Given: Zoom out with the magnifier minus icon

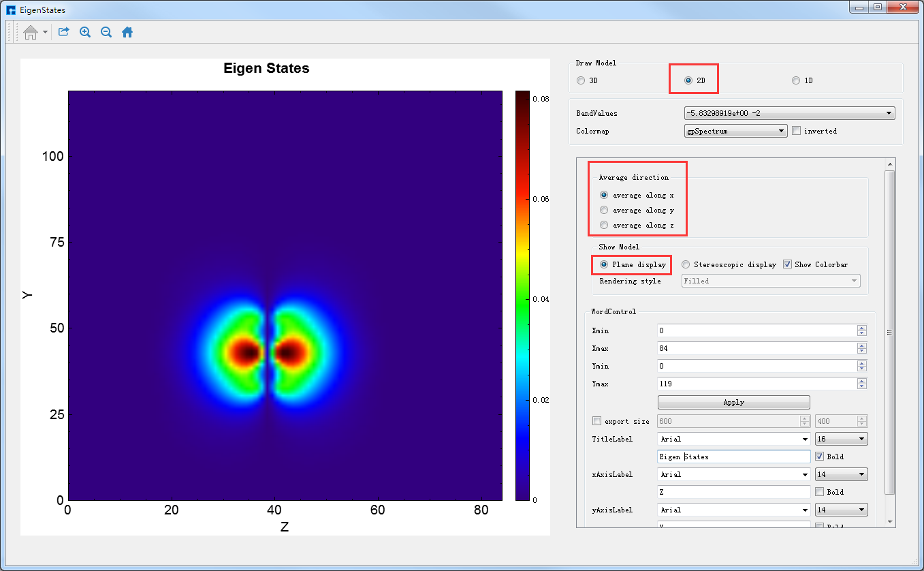Looking at the screenshot, I should [106, 32].
